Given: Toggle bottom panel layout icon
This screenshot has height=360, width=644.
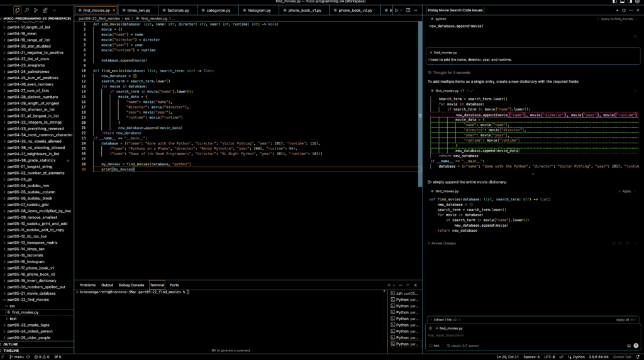Looking at the screenshot, I should coord(622,2).
